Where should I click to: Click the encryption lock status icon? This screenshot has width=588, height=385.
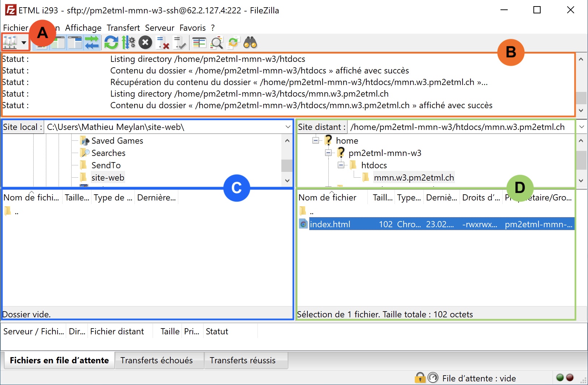(420, 378)
